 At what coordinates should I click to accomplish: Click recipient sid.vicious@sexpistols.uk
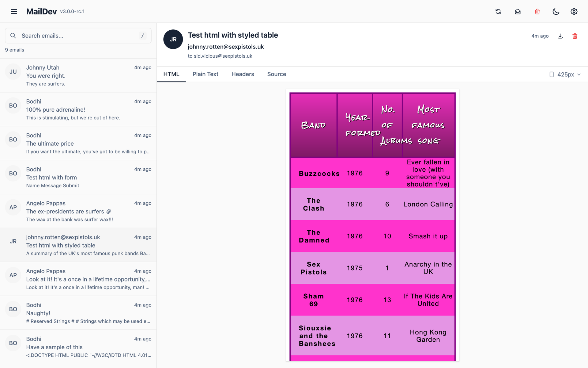[223, 56]
